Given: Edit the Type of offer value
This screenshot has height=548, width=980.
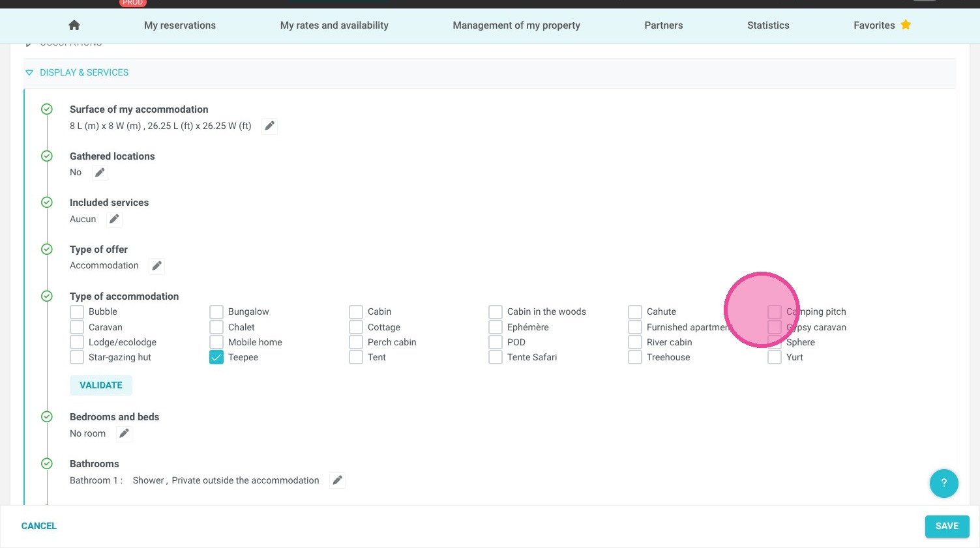Looking at the screenshot, I should pyautogui.click(x=156, y=266).
